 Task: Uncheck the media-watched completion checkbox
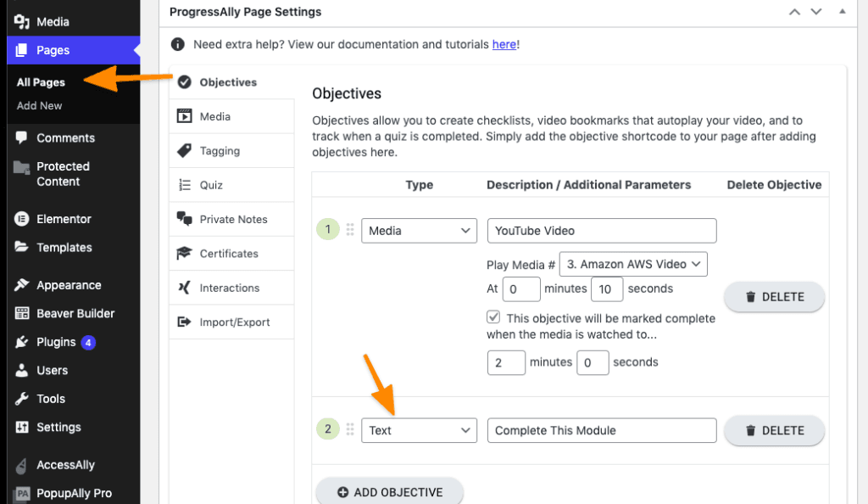(x=493, y=317)
